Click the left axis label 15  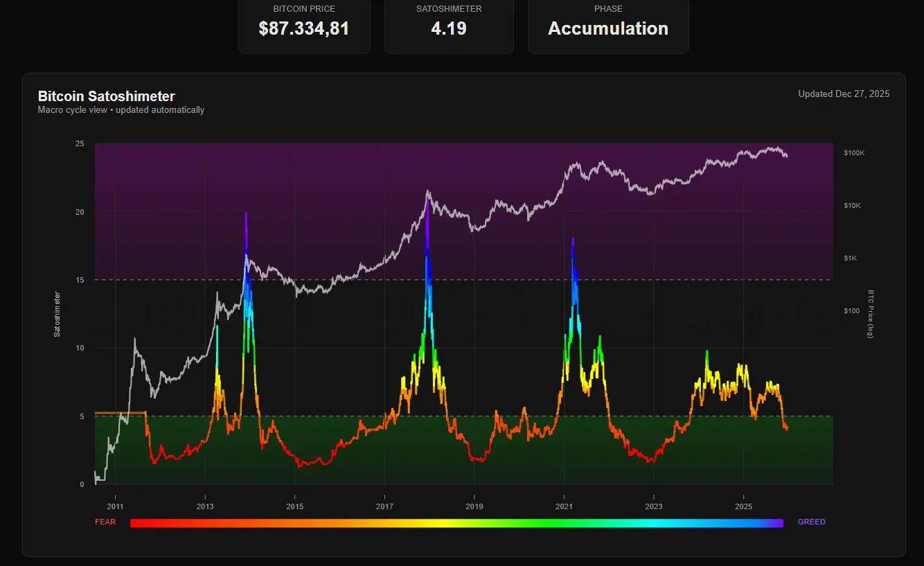pyautogui.click(x=80, y=280)
